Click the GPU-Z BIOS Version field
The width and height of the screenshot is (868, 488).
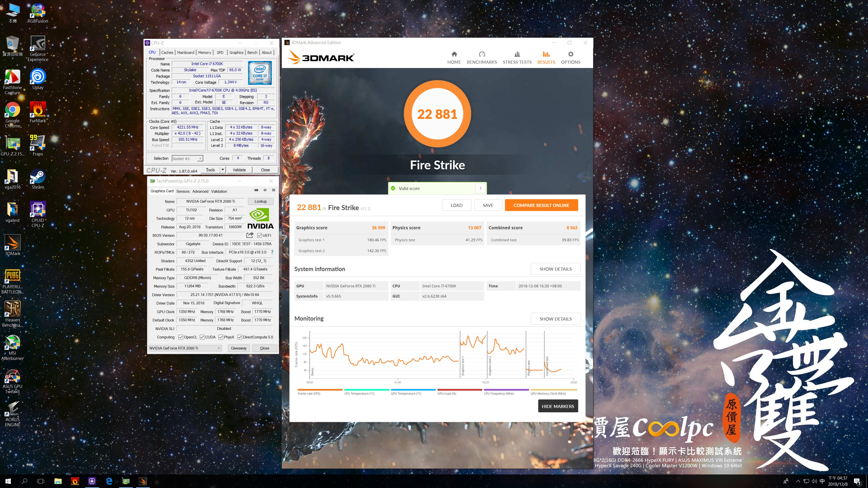(x=210, y=235)
